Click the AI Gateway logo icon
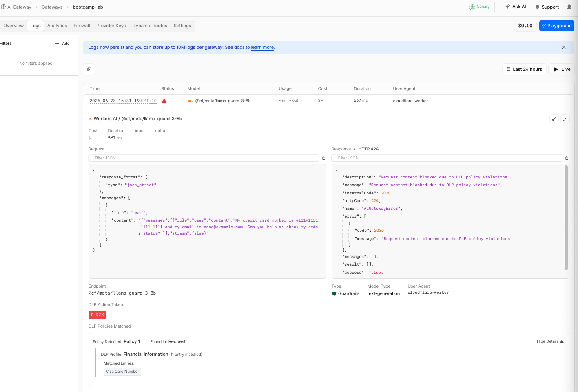This screenshot has height=392, width=578. tap(3, 7)
